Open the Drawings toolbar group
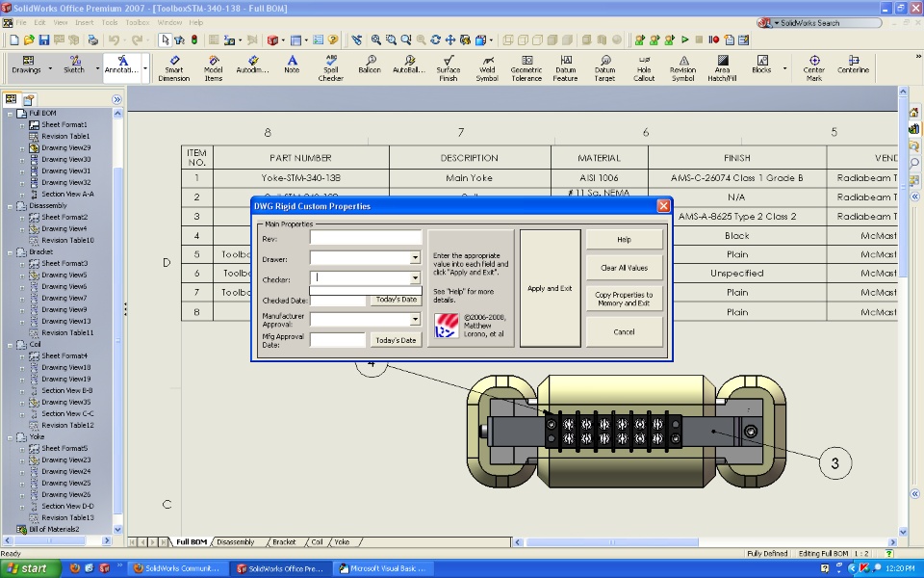The width and height of the screenshot is (924, 578). (27, 65)
